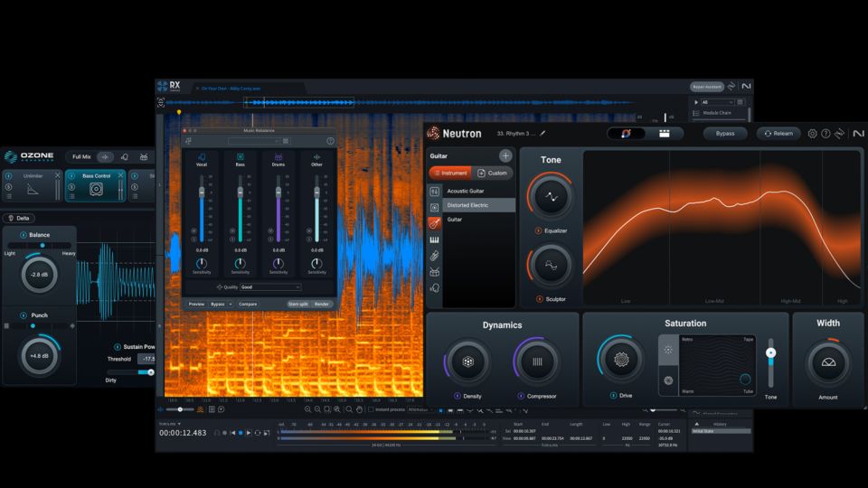
Task: Select the Ozone vocal focus icon
Action: point(125,157)
